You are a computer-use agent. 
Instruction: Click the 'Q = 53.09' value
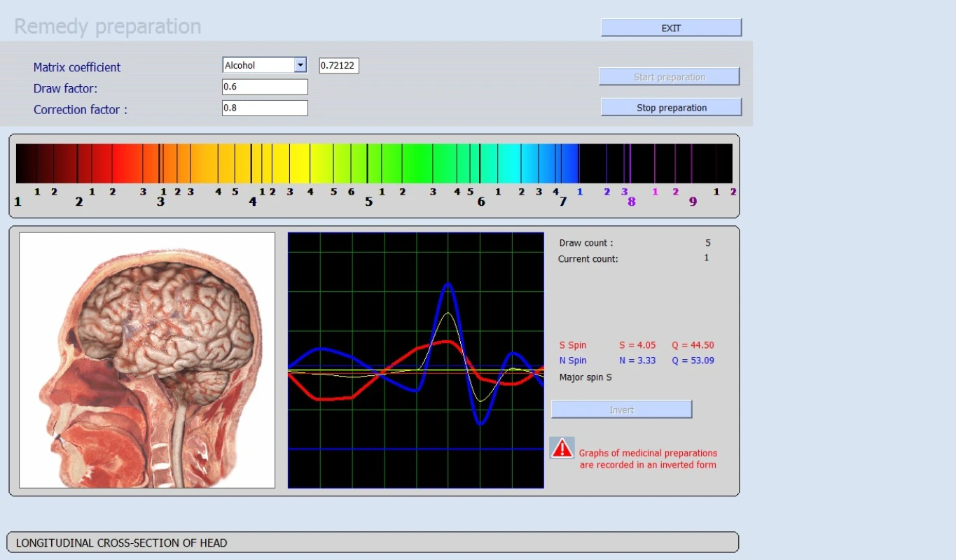tap(693, 360)
